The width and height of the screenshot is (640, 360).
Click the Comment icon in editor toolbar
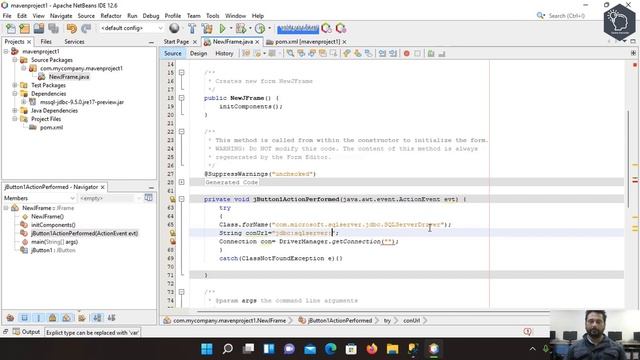pos(431,53)
